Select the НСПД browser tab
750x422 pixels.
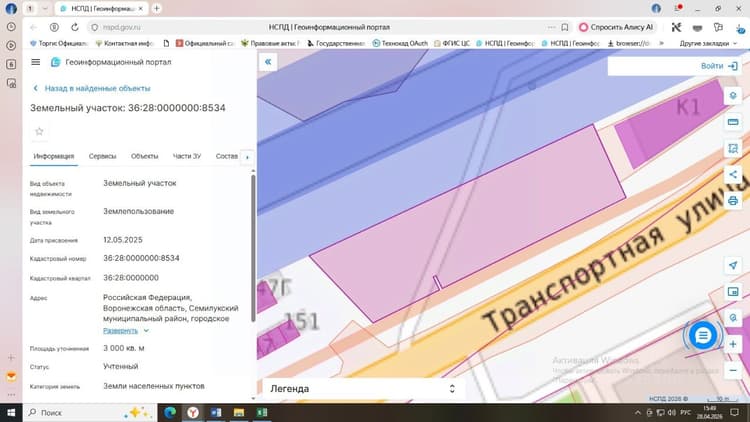[x=101, y=9]
